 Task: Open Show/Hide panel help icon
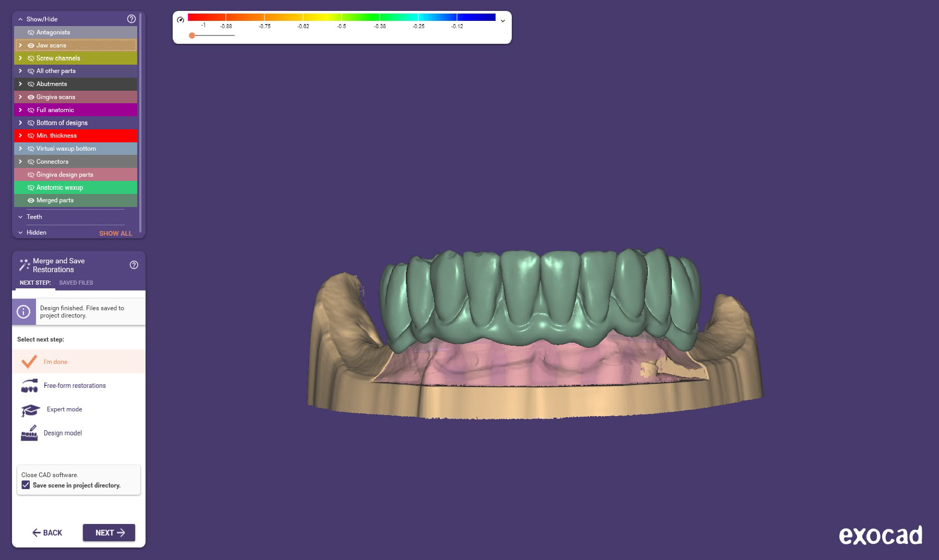tap(131, 19)
